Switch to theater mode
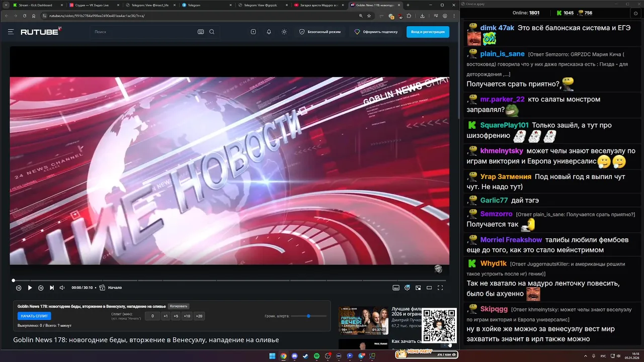The image size is (644, 362). click(429, 288)
